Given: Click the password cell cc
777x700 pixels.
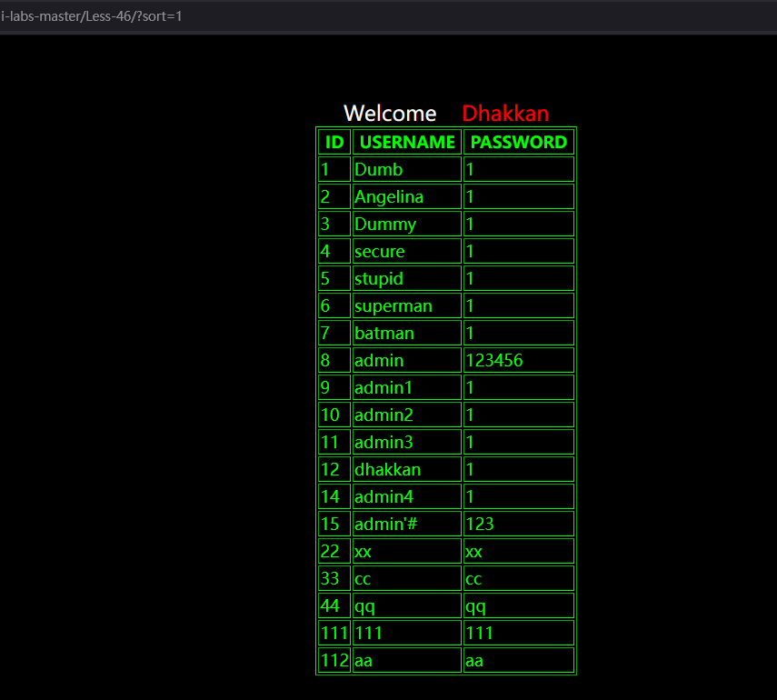Looking at the screenshot, I should coord(519,578).
